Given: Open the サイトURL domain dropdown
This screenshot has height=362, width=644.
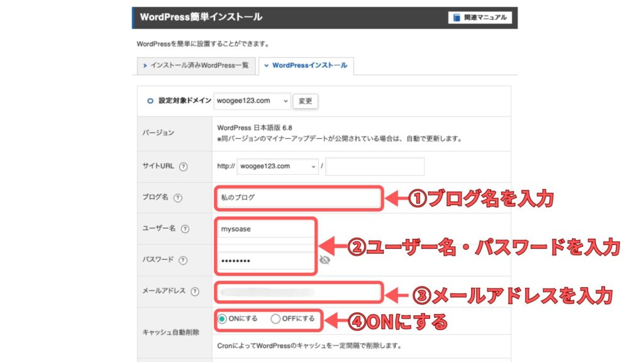Looking at the screenshot, I should [x=277, y=166].
